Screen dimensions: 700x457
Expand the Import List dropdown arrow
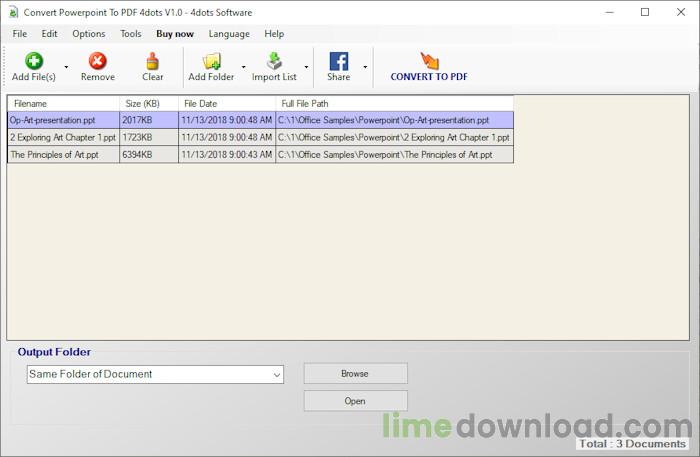tap(306, 67)
